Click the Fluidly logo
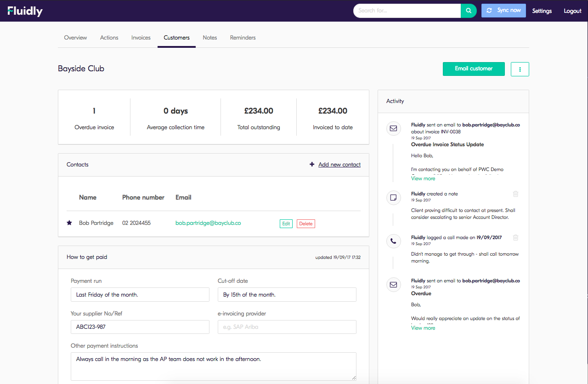This screenshot has height=384, width=588. coord(24,10)
